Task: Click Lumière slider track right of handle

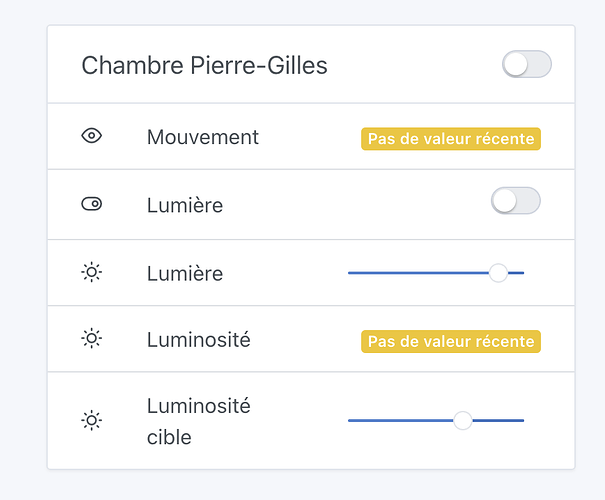Action: pyautogui.click(x=516, y=272)
